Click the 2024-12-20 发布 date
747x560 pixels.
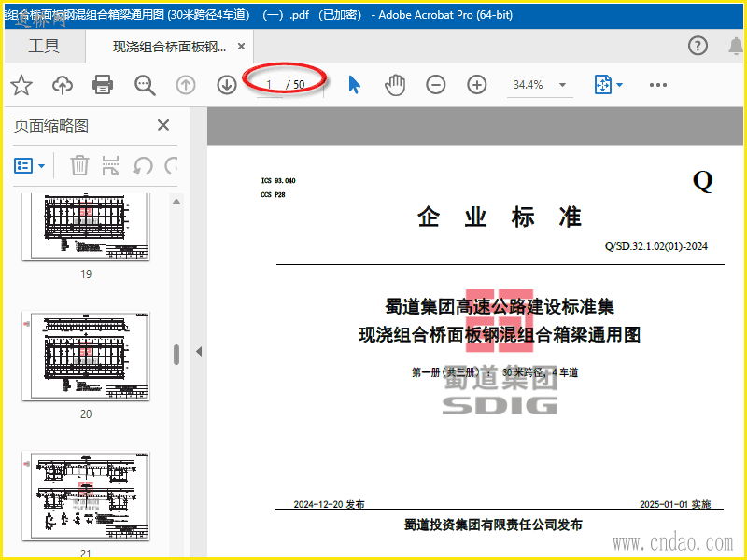pyautogui.click(x=330, y=504)
